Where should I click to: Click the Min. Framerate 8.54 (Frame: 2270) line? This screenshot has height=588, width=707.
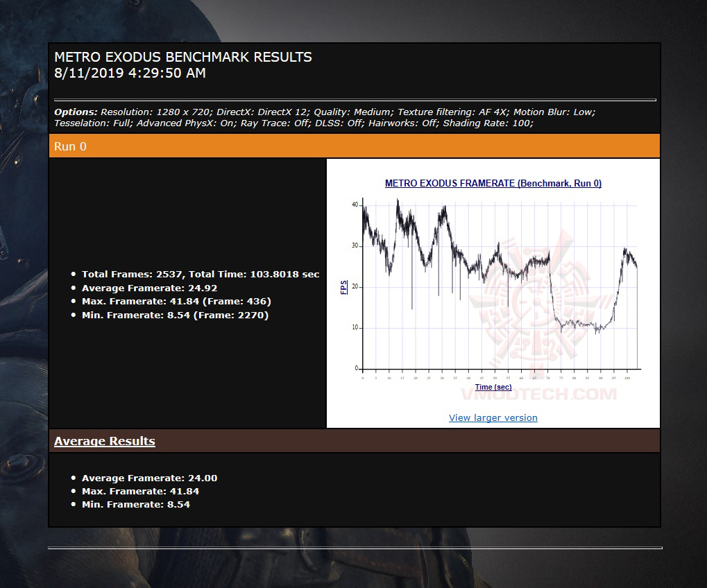point(175,315)
